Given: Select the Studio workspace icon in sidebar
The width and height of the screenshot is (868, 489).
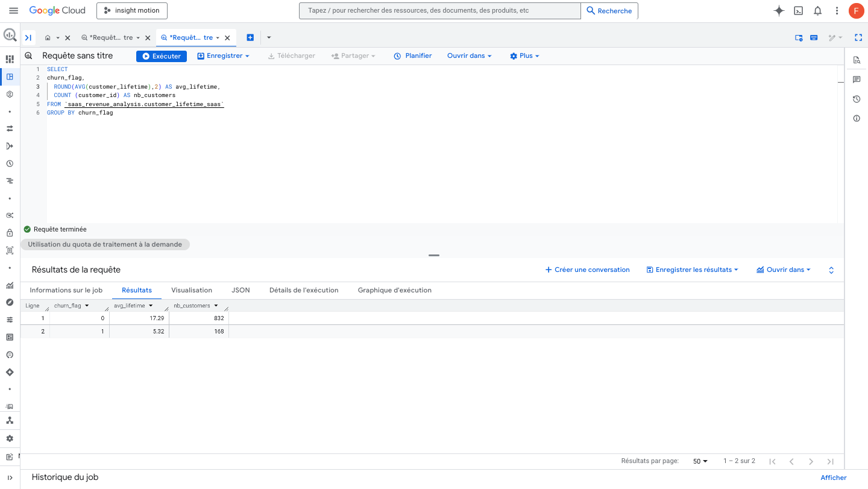Looking at the screenshot, I should (x=10, y=77).
